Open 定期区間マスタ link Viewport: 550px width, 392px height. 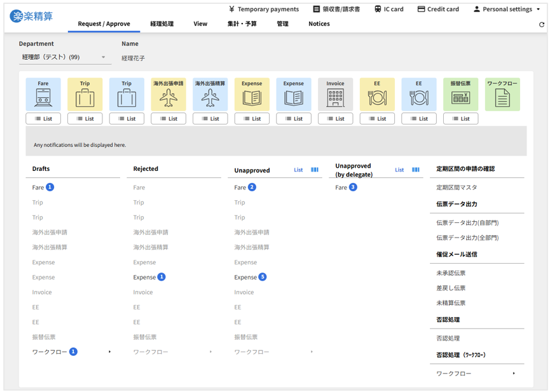click(x=457, y=187)
